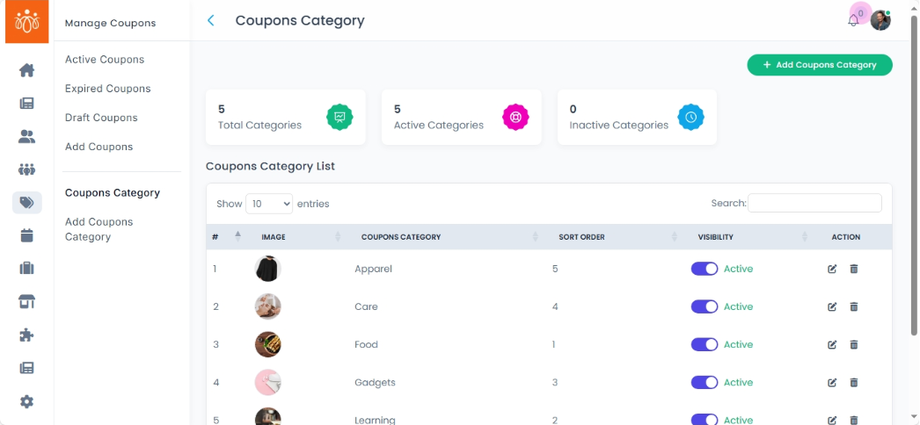Image resolution: width=920 pixels, height=425 pixels.
Task: Edit the Apparel category
Action: pos(832,269)
